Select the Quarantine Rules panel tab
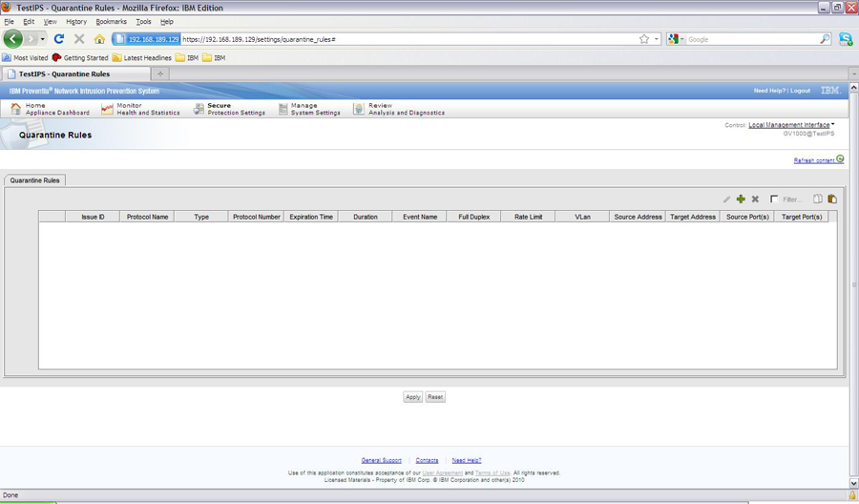Image resolution: width=859 pixels, height=504 pixels. pyautogui.click(x=34, y=180)
